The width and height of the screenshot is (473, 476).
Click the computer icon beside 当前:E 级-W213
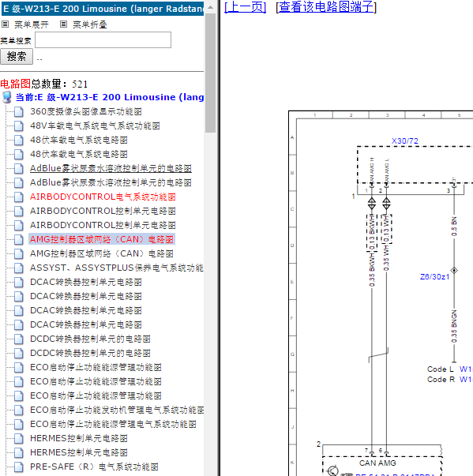point(6,97)
